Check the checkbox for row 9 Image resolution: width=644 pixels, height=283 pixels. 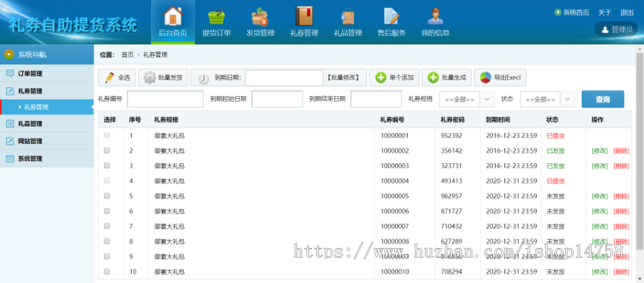107,256
